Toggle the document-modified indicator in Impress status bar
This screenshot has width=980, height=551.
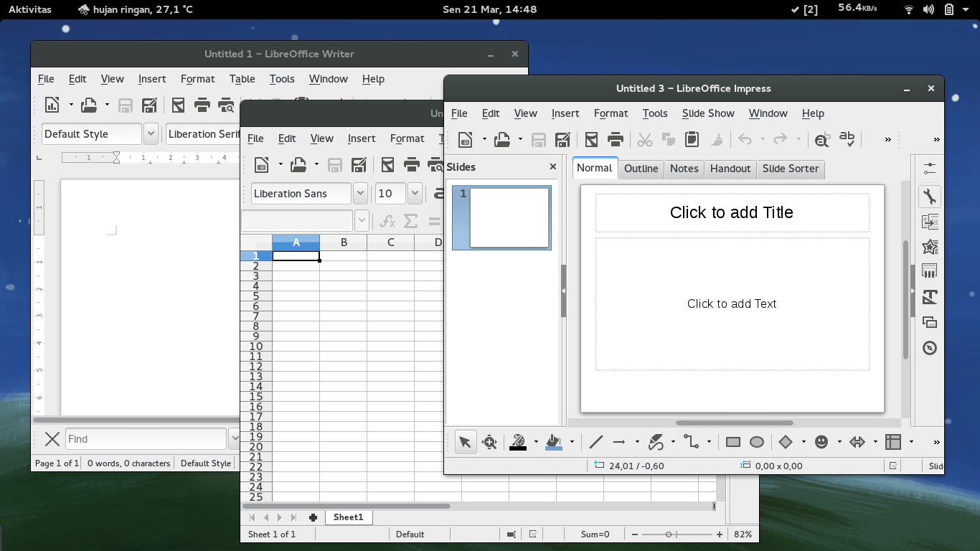[893, 466]
